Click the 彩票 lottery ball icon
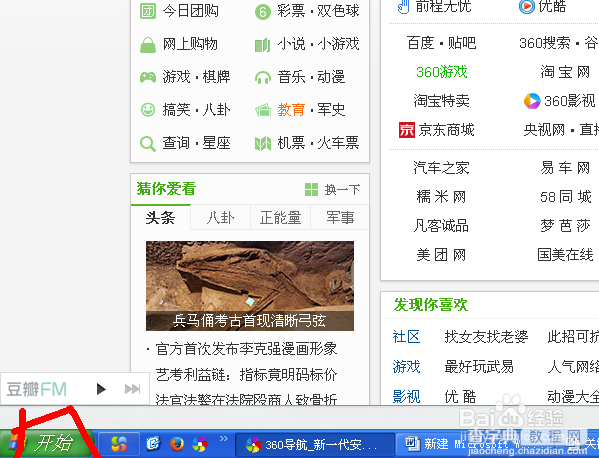This screenshot has height=458, width=599. click(x=262, y=12)
